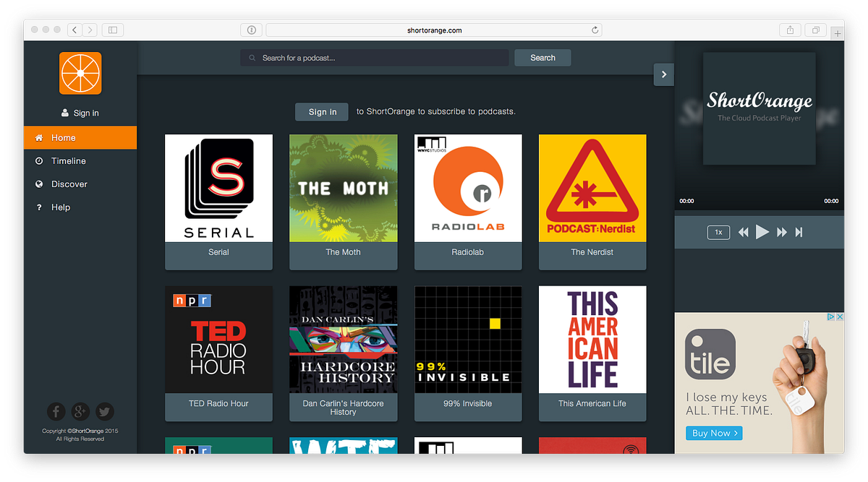Click the play button in player
The image size is (868, 482).
(762, 232)
